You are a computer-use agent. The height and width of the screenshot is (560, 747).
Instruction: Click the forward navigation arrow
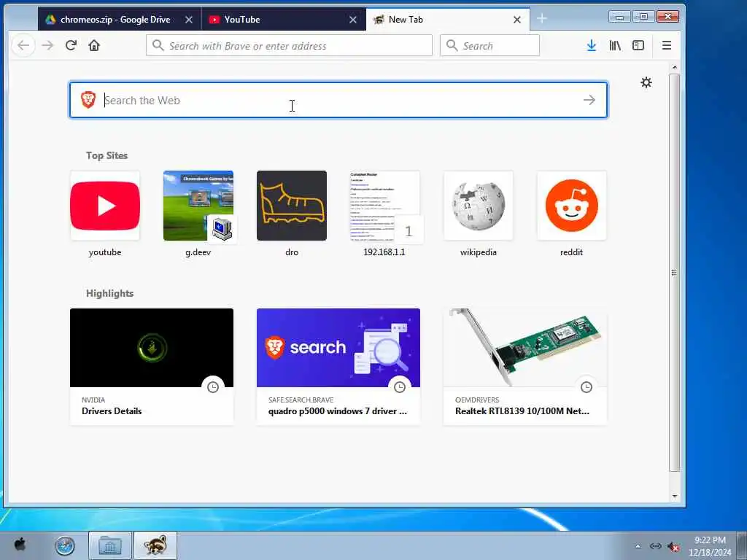[47, 46]
